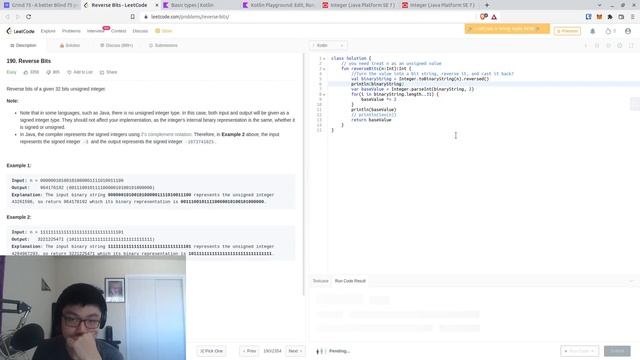Click Add to List
Image resolution: width=640 pixels, height=360 pixels.
80,72
